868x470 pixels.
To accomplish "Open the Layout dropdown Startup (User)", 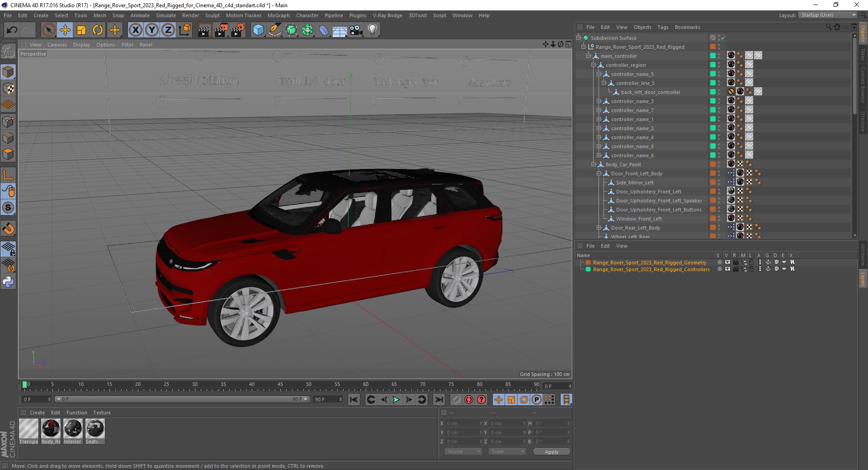I will (x=828, y=15).
